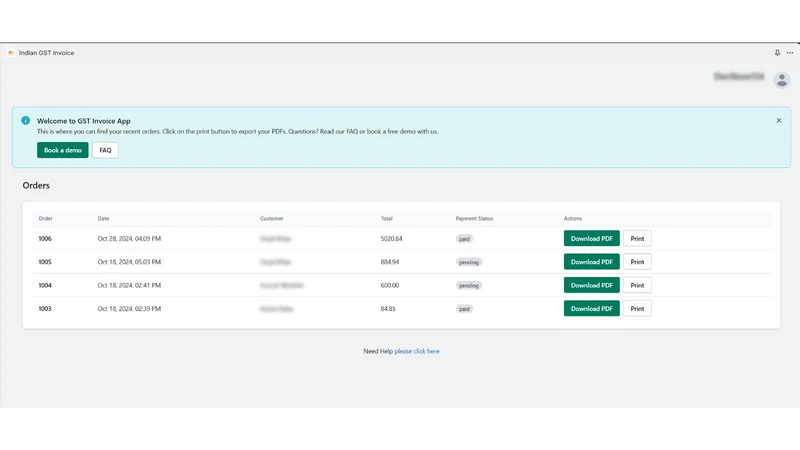Download PDF for order 1006
800x450 pixels.
591,238
